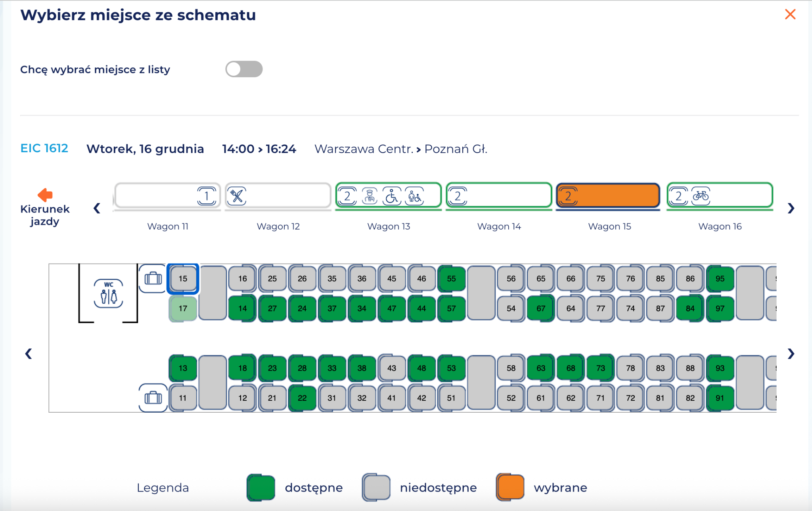Click the bottom luggage rack icon
The width and height of the screenshot is (812, 511).
point(153,397)
